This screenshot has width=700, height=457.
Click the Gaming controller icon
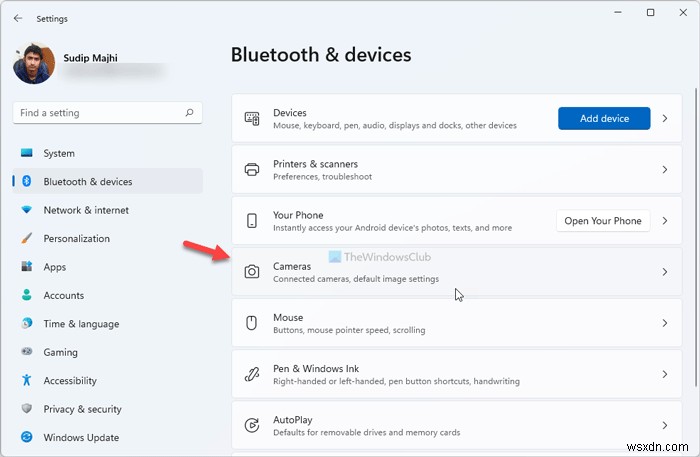[27, 352]
